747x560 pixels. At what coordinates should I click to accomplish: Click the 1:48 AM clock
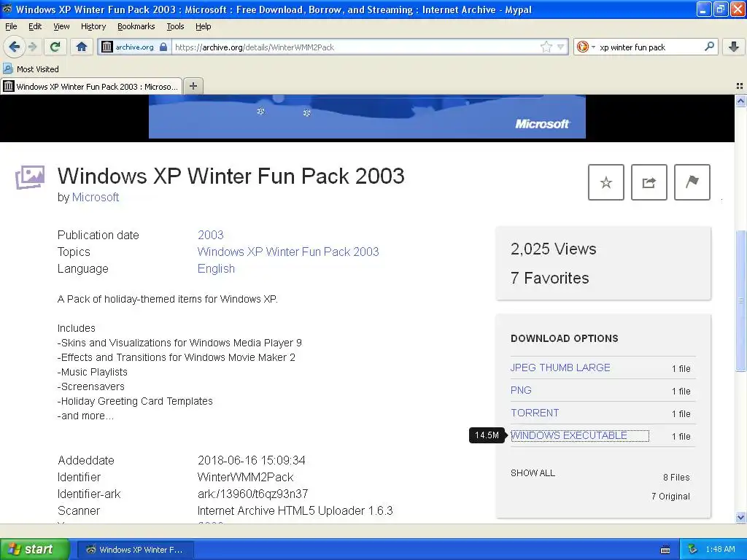(720, 549)
